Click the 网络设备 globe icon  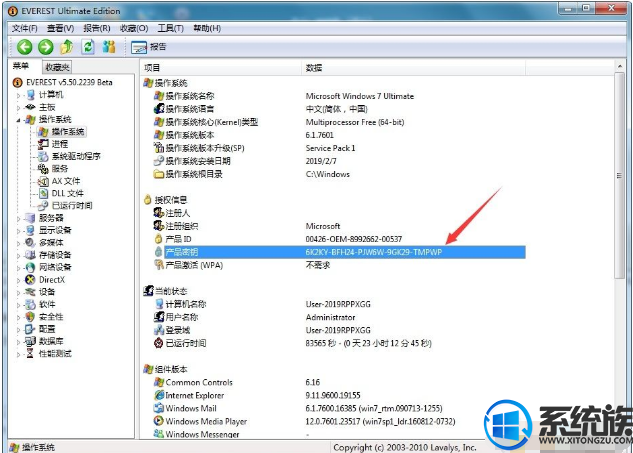point(30,267)
